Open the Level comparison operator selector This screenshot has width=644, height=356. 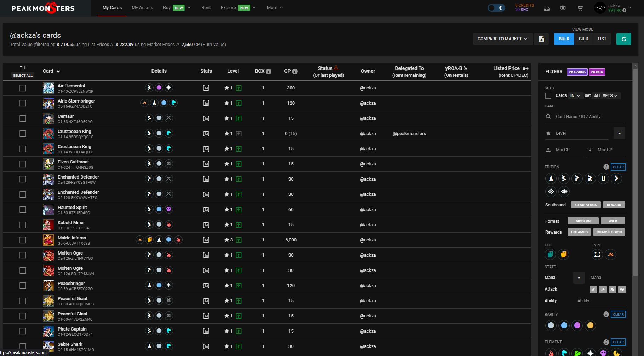[619, 133]
